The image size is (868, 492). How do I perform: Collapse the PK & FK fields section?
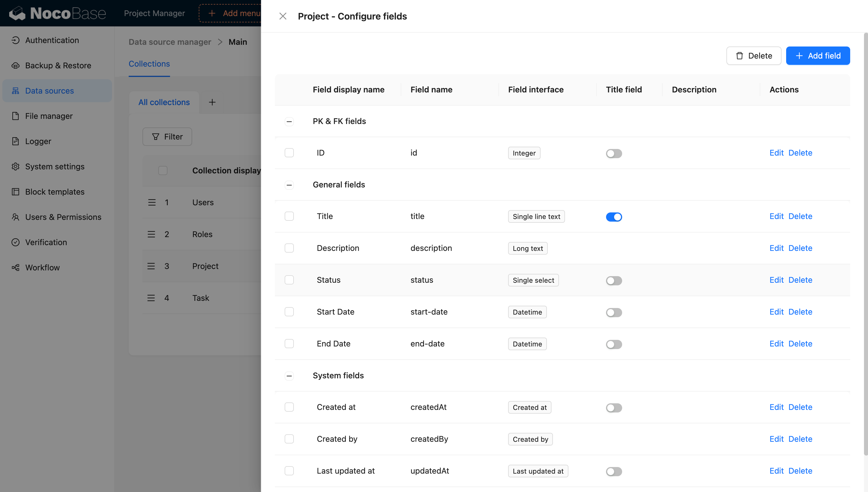tap(289, 121)
